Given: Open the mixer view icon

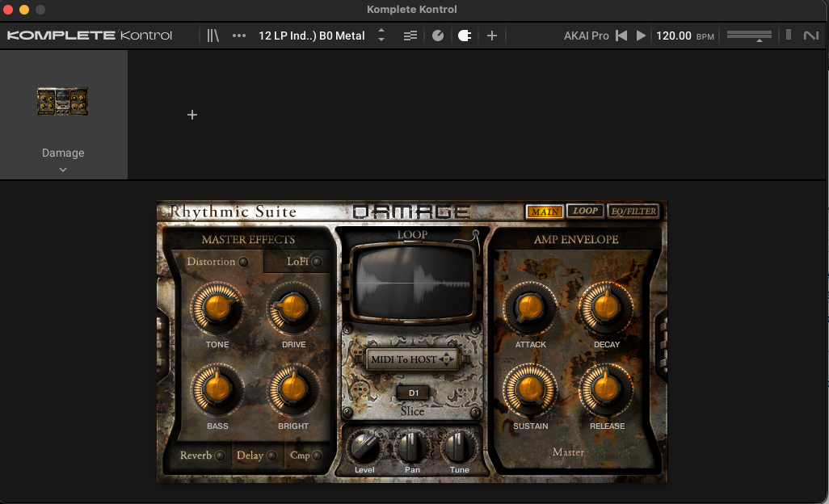Looking at the screenshot, I should point(410,35).
